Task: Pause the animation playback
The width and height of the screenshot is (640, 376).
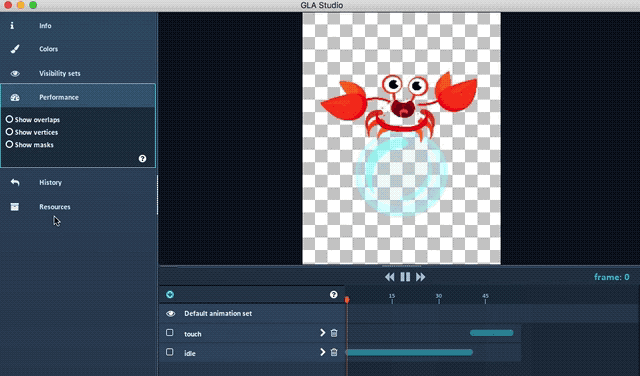Action: click(405, 277)
